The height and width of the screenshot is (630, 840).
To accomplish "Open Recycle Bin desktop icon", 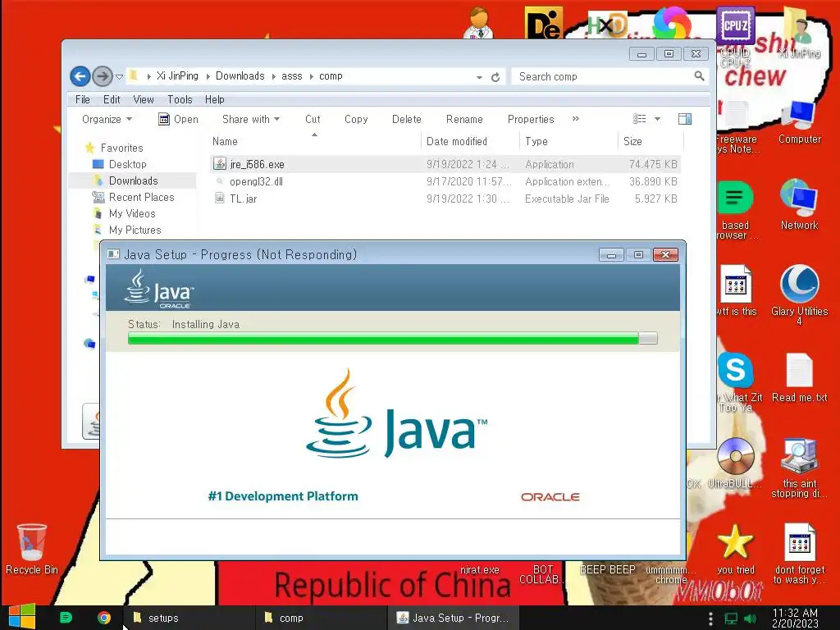I will coord(32,549).
